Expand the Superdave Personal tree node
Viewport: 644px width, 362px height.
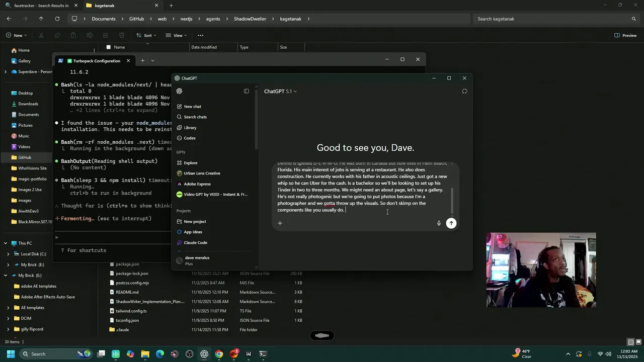coord(6,72)
